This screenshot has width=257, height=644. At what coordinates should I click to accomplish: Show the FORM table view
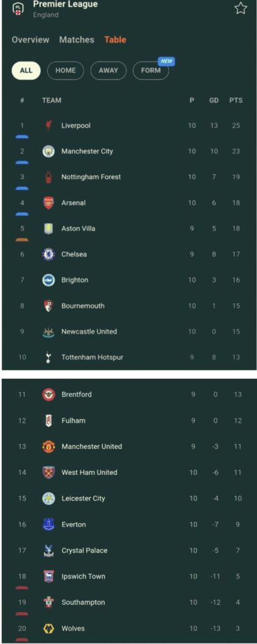(151, 70)
